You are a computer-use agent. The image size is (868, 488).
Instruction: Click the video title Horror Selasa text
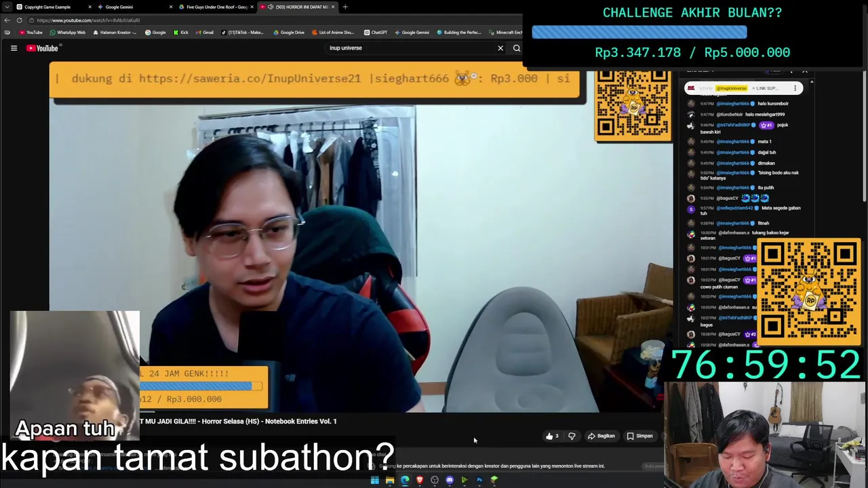[x=238, y=422]
